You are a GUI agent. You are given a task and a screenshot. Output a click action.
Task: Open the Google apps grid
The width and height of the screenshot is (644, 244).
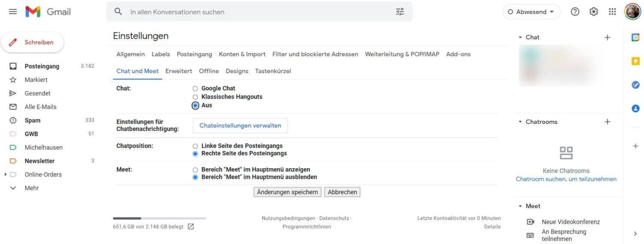[612, 12]
